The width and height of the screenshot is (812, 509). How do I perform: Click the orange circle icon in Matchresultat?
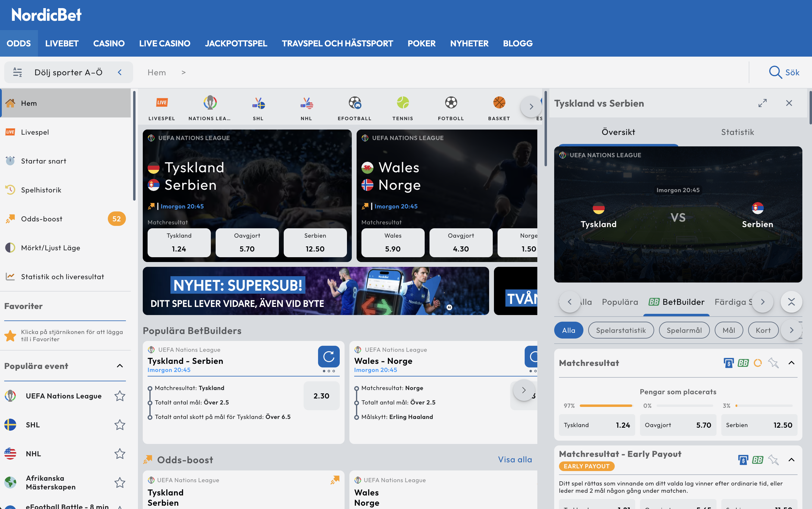(758, 363)
